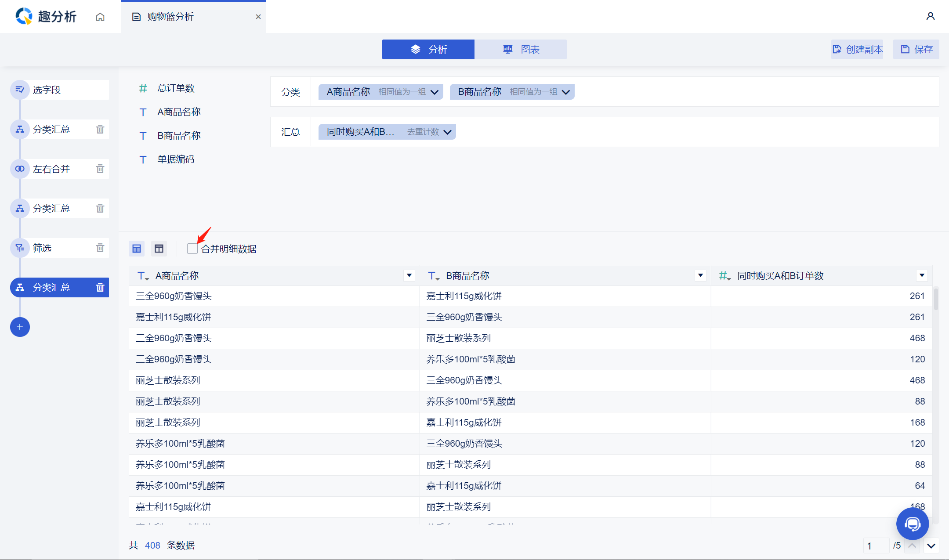Viewport: 949px width, 560px height.
Task: Open the customer support chat bubble
Action: (912, 524)
